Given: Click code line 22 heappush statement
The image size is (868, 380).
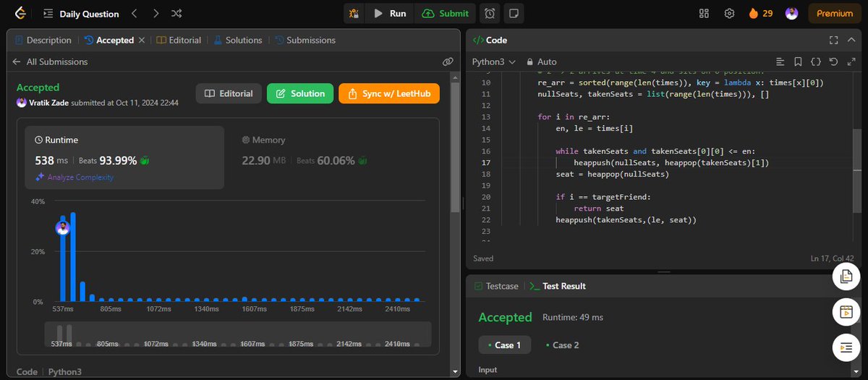Looking at the screenshot, I should click(626, 220).
